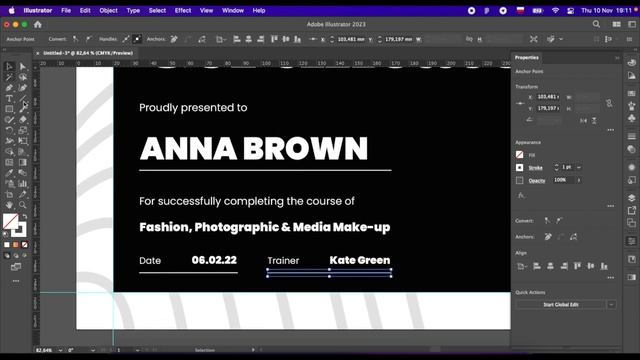The image size is (640, 360).
Task: Click the Fill swatch in toolbar
Action: click(x=10, y=222)
